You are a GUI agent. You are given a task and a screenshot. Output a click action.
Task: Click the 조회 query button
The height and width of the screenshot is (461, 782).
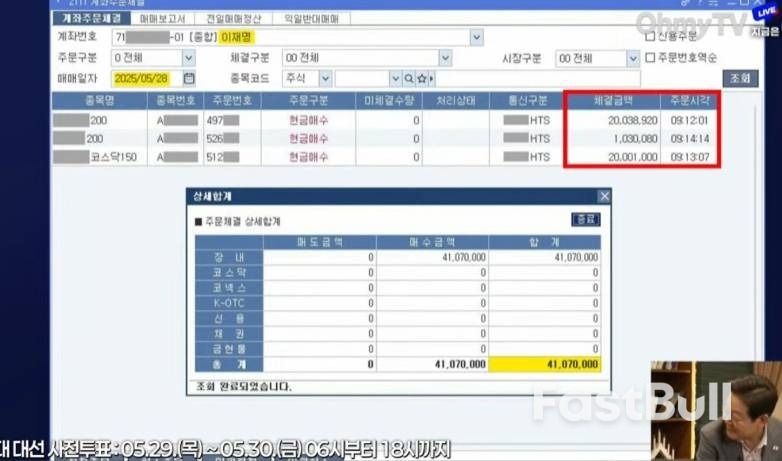pos(740,78)
